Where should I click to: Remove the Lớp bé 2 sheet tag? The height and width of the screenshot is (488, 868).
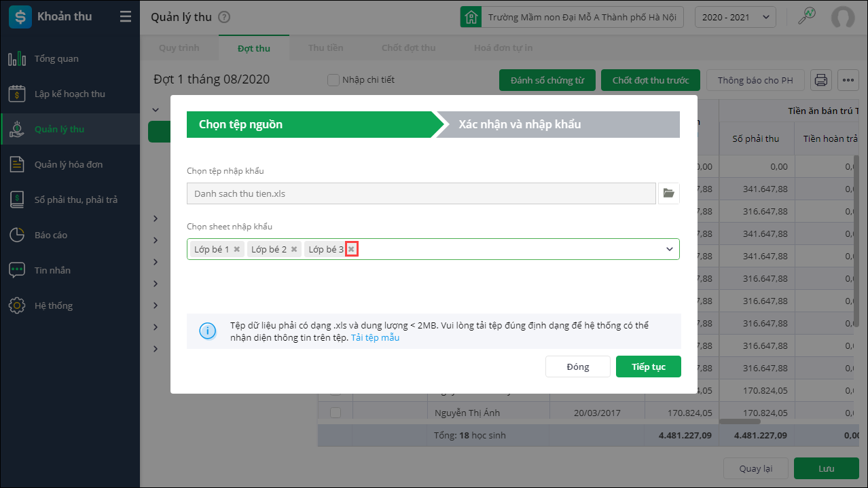(x=294, y=249)
